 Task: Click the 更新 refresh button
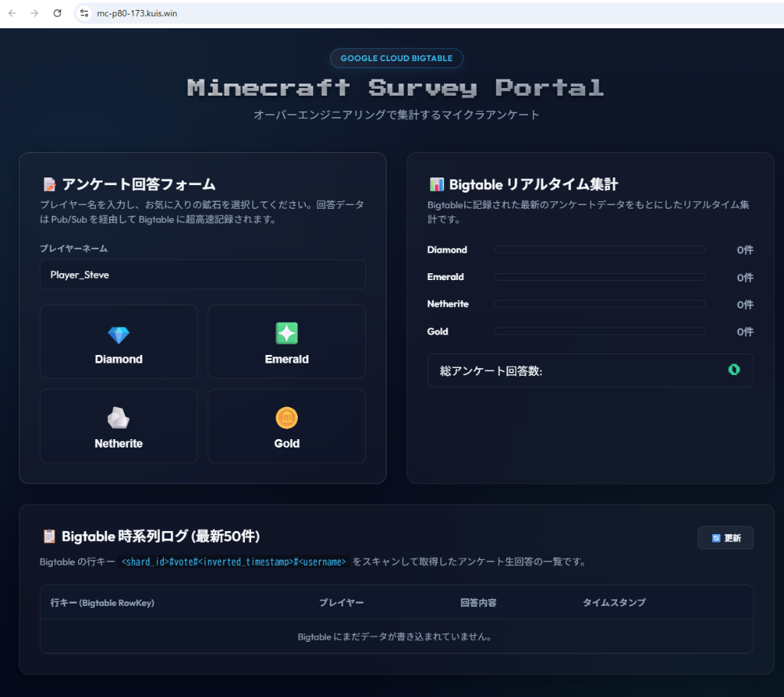726,538
